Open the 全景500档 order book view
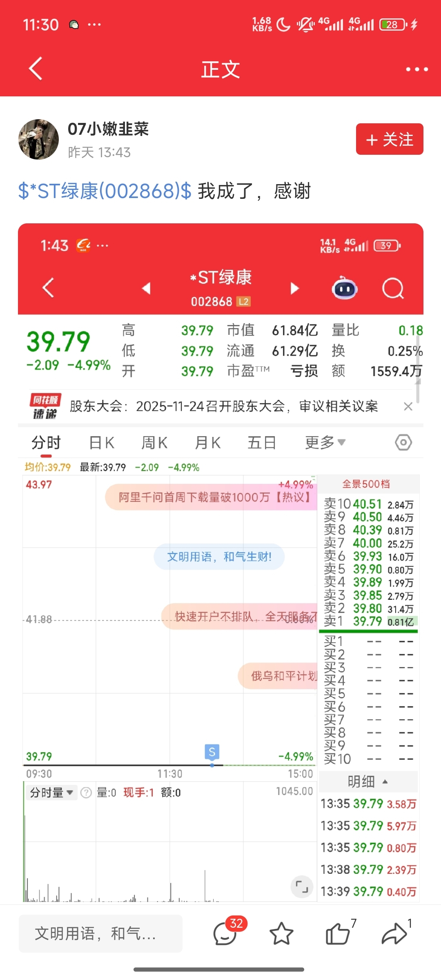Image resolution: width=441 pixels, height=980 pixels. click(366, 484)
